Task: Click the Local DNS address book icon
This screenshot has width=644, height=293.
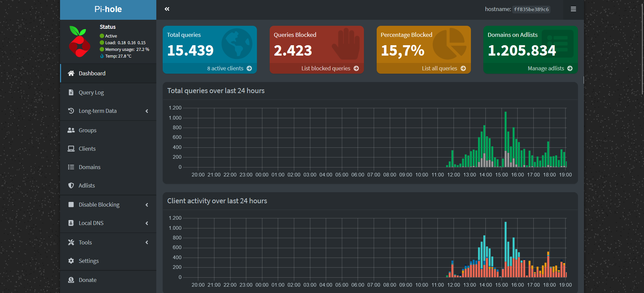Action: (71, 223)
